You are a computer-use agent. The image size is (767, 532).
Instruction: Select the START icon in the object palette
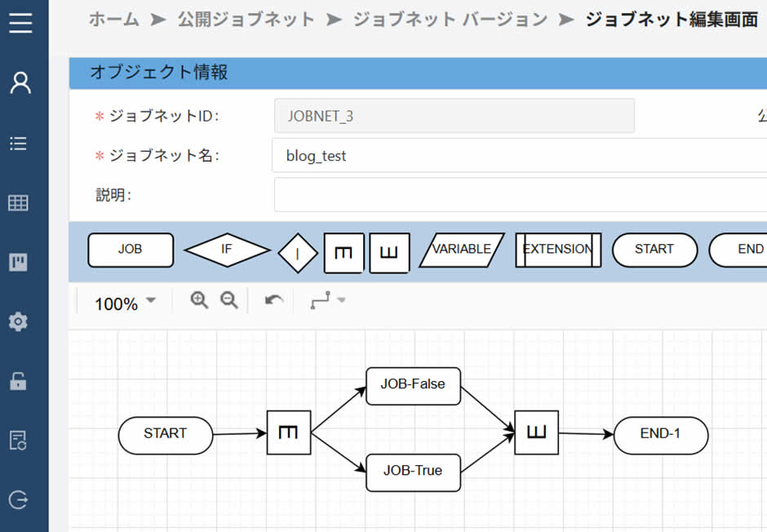pos(654,250)
